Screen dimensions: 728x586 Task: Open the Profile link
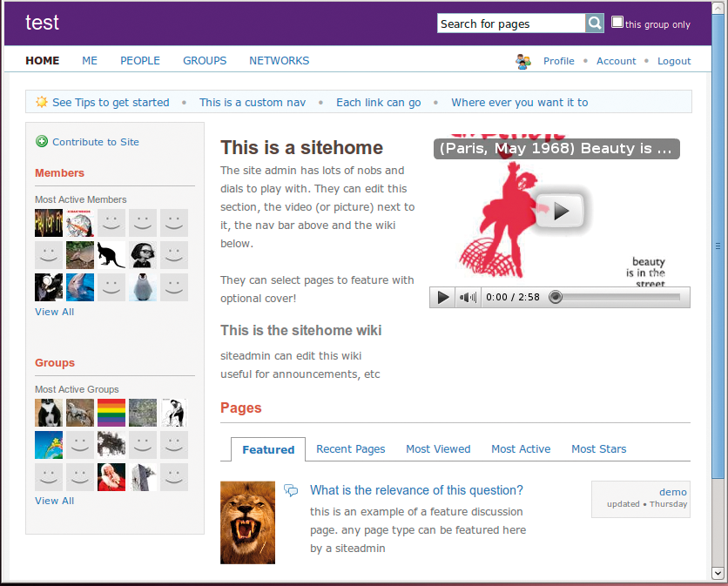pyautogui.click(x=559, y=61)
